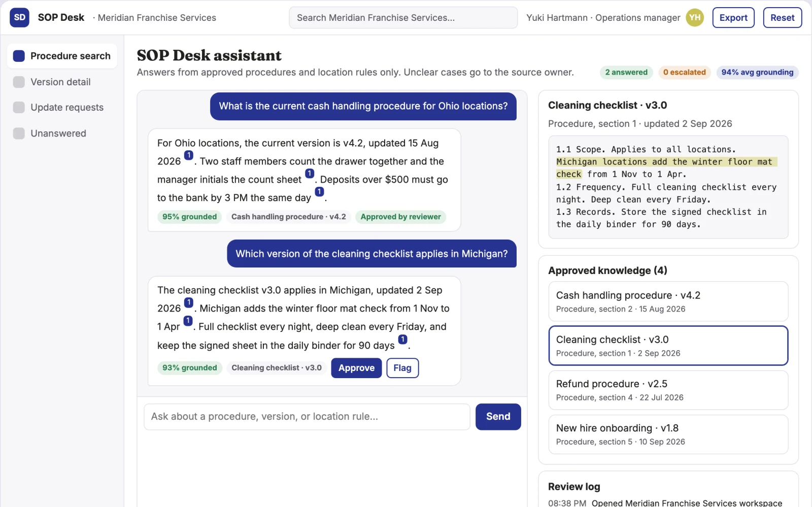Click the Update requests sidebar icon
This screenshot has height=507, width=812.
pyautogui.click(x=19, y=107)
